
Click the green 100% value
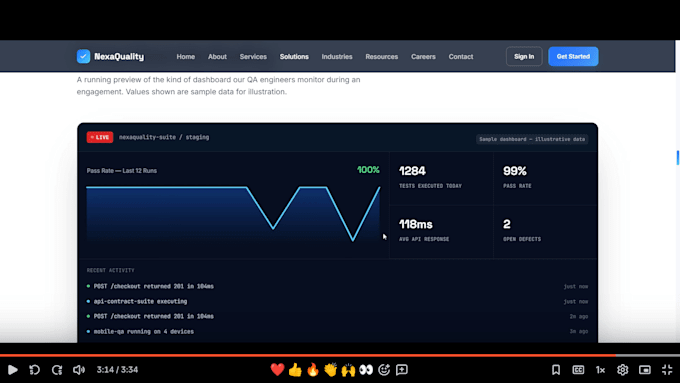click(368, 170)
